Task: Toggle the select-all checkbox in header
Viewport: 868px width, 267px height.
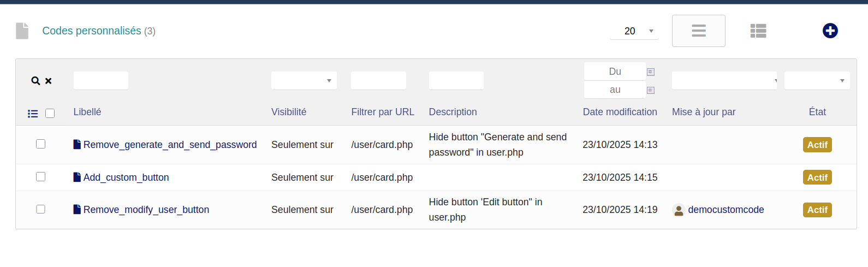Action: (50, 113)
